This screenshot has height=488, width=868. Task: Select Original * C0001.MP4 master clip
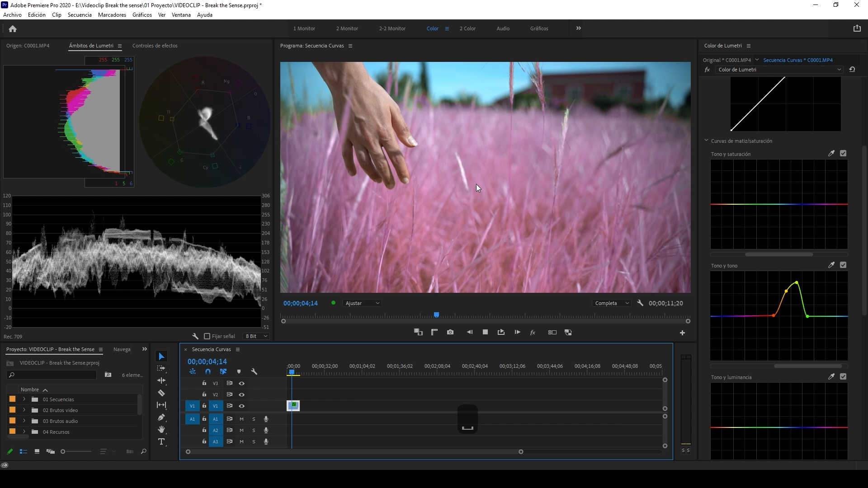[x=727, y=60]
